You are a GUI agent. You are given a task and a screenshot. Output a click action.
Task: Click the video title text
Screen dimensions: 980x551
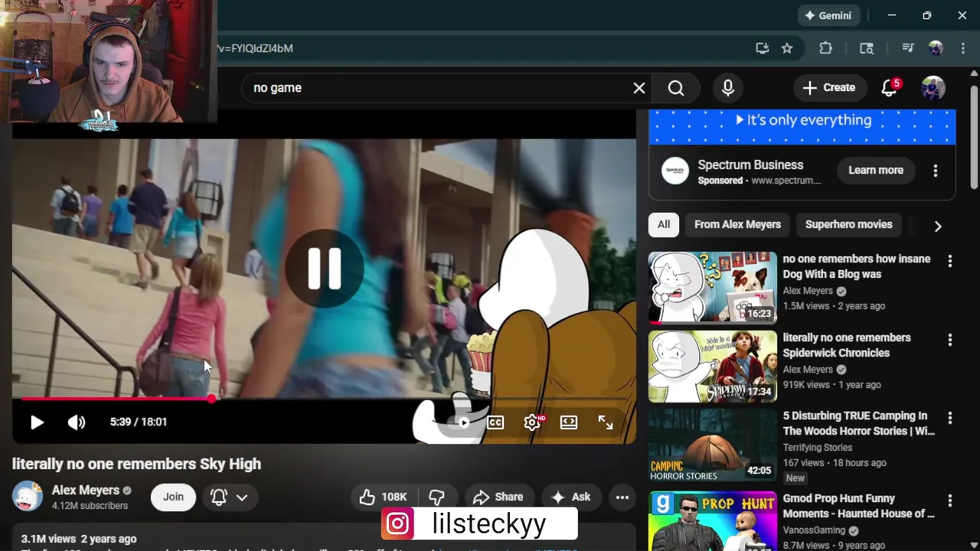point(136,464)
